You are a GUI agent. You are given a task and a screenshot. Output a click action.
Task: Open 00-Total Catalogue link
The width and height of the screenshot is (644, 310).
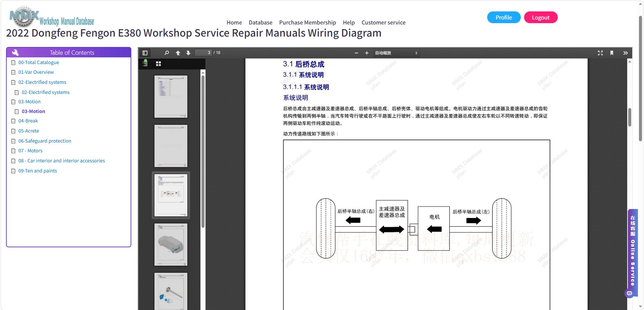tap(39, 62)
